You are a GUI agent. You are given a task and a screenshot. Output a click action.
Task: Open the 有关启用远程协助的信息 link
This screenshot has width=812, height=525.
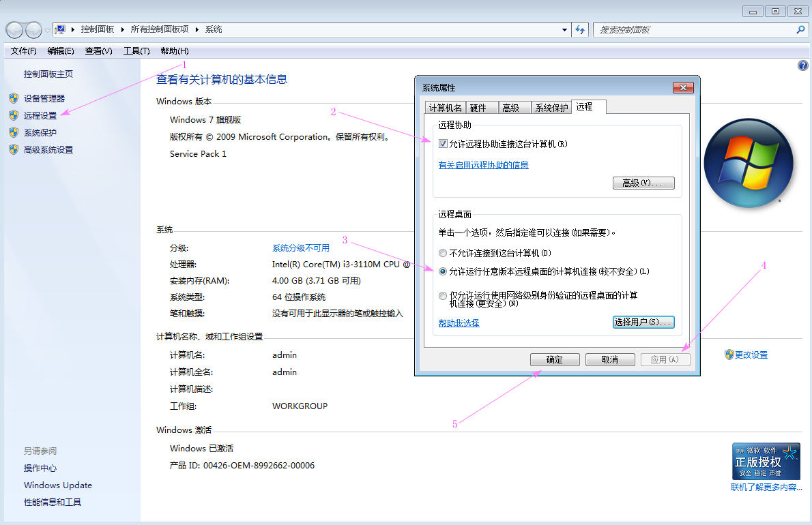(484, 165)
